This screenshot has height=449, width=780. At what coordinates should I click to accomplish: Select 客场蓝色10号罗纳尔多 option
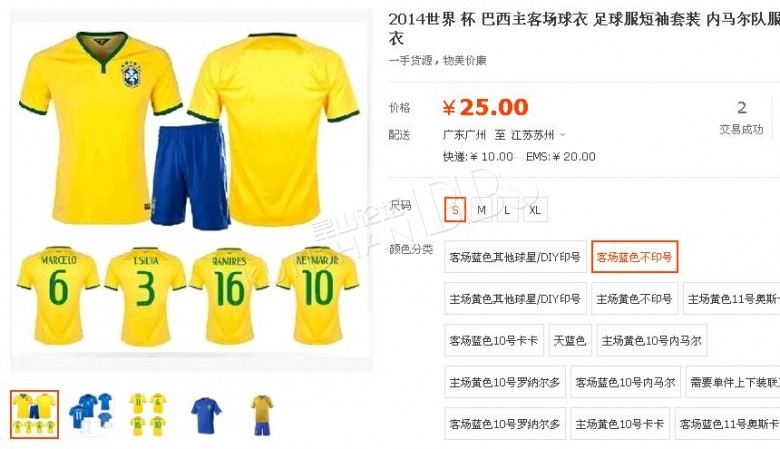click(504, 424)
